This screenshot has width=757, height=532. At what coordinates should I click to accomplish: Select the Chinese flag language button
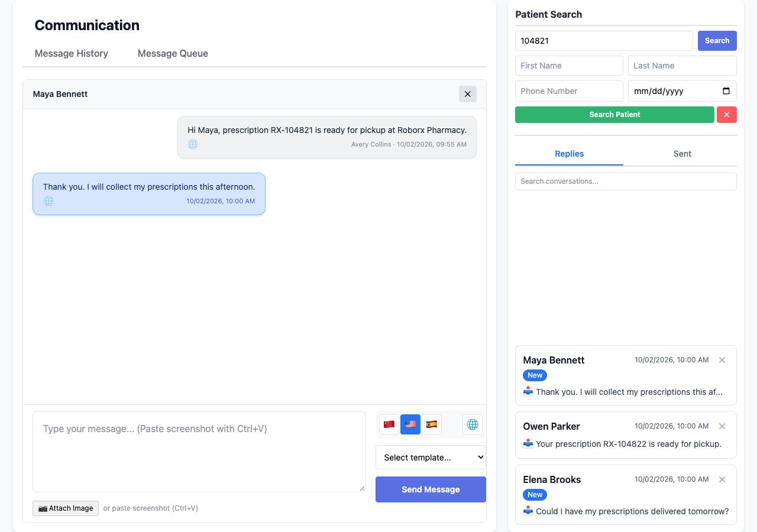[x=389, y=424]
